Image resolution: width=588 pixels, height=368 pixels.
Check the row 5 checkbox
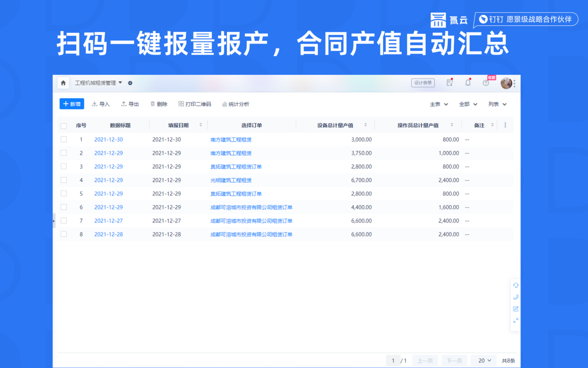coord(64,194)
